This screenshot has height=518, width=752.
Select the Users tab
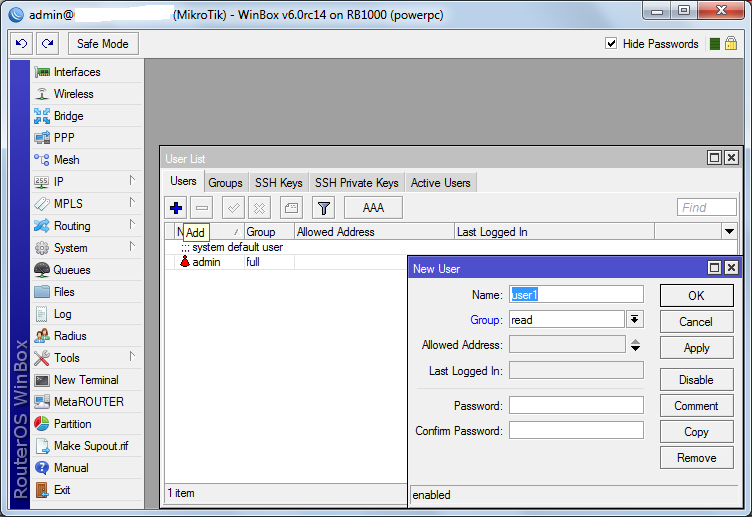coord(183,181)
